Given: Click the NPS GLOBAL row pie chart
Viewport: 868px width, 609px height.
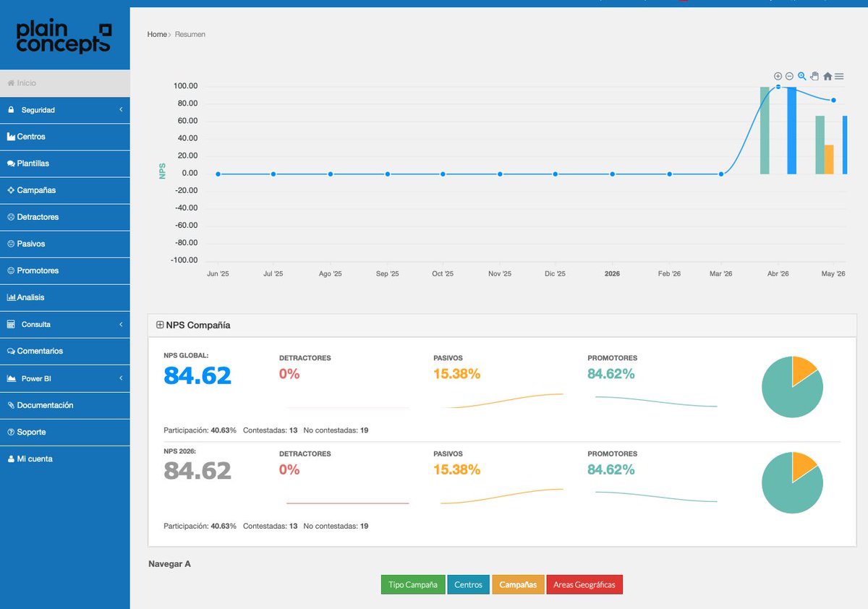Looking at the screenshot, I should pyautogui.click(x=792, y=387).
